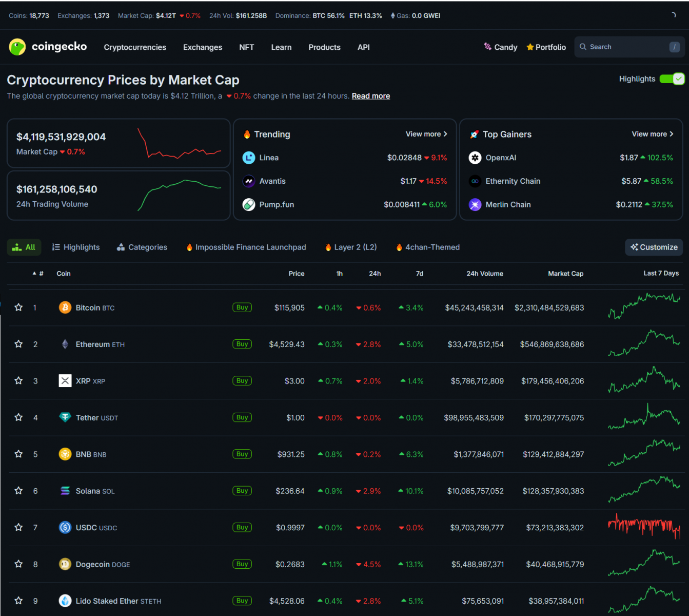Turn off the Highlights toggle switch
Viewport: 689px width, 616px height.
pos(672,79)
